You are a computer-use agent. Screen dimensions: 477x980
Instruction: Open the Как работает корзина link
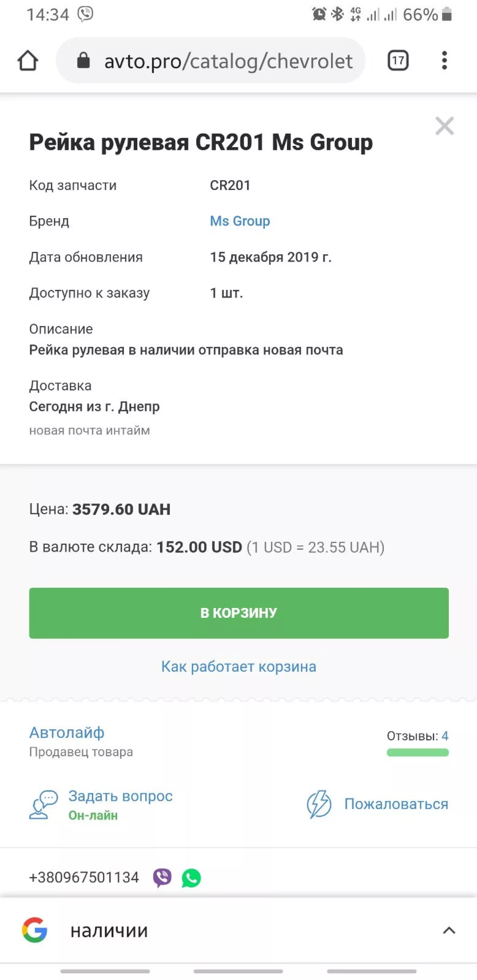pos(239,667)
